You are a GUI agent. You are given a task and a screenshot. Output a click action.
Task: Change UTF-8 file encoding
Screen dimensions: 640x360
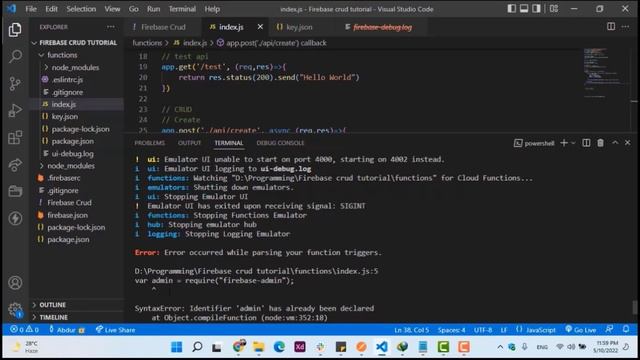(483, 329)
